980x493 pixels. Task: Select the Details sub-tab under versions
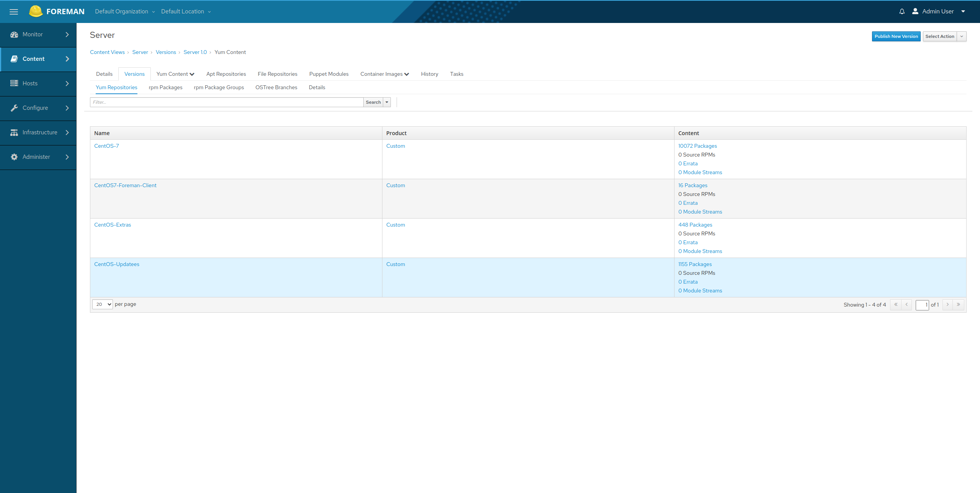(317, 87)
